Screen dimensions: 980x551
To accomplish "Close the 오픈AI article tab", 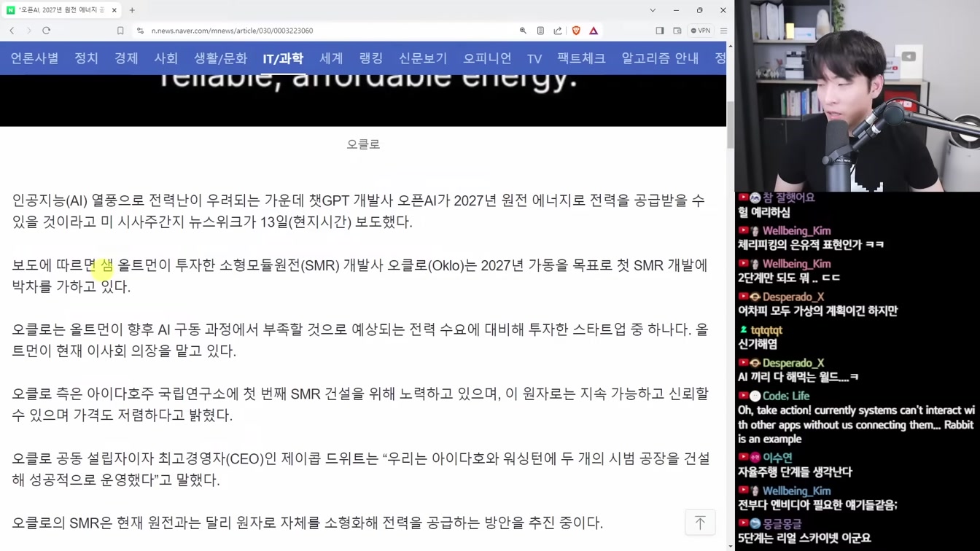I will 114,10.
